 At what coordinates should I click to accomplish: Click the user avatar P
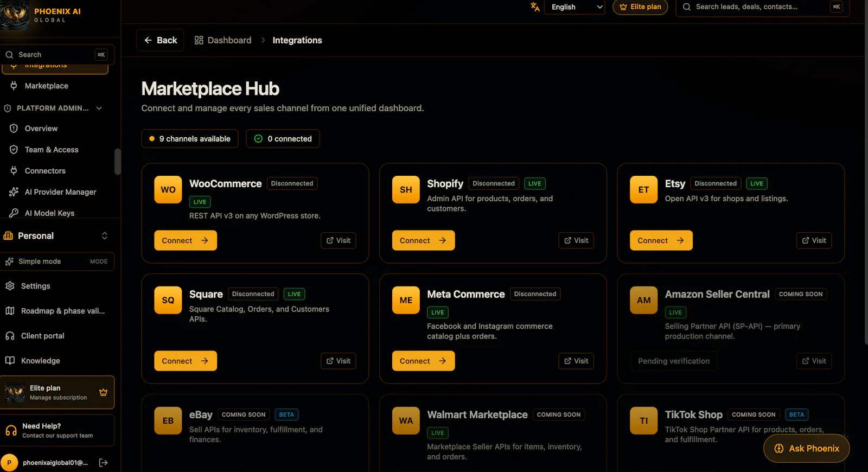[x=9, y=463]
